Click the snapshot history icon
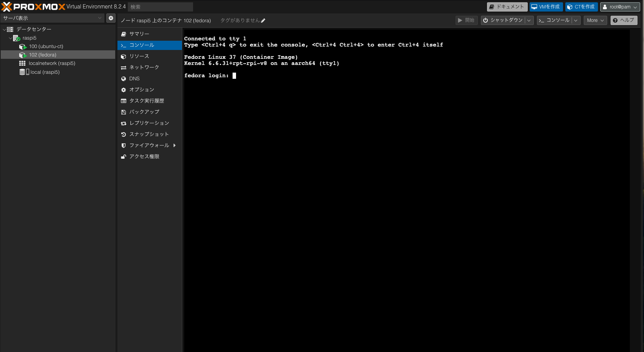Viewport: 644px width, 352px height. coord(124,134)
